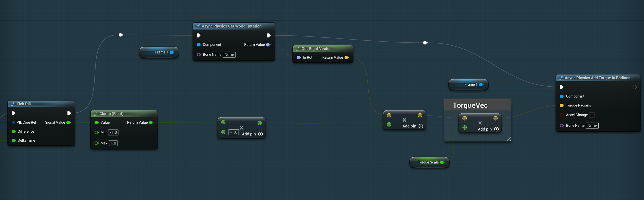
Task: Click Clamp (Float) Value input pin
Action: 97,122
